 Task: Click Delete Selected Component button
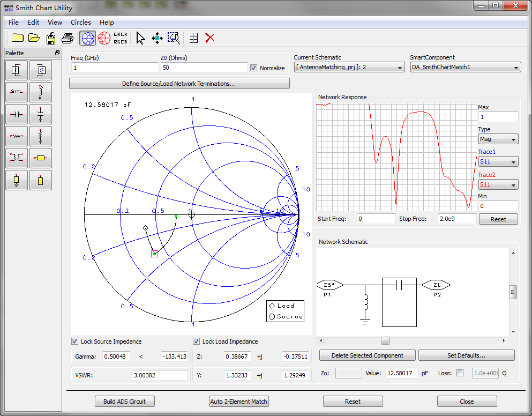coord(368,355)
